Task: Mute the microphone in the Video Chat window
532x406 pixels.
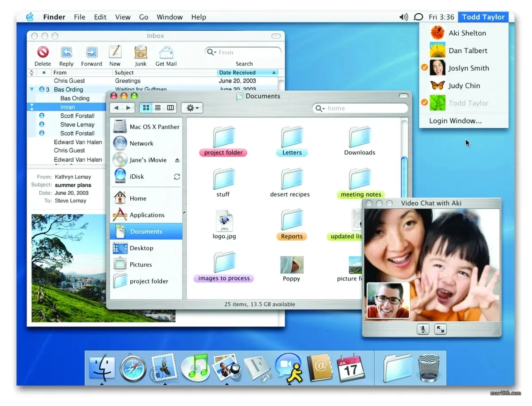Action: 422,329
